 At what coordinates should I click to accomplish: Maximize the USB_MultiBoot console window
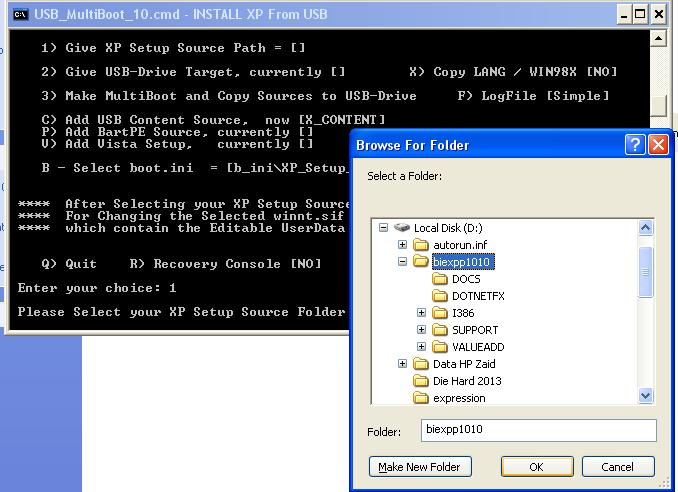pos(640,14)
